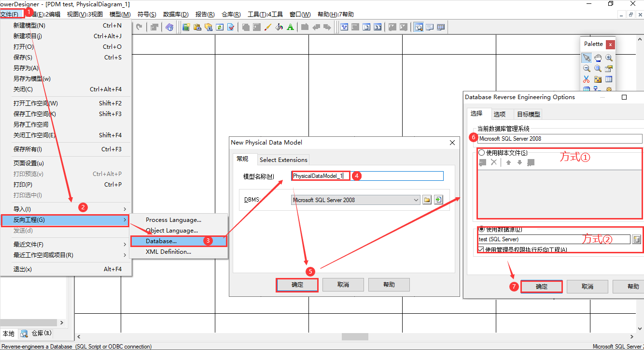The height and width of the screenshot is (350, 644).
Task: Click the data source connect icon
Action: [637, 239]
